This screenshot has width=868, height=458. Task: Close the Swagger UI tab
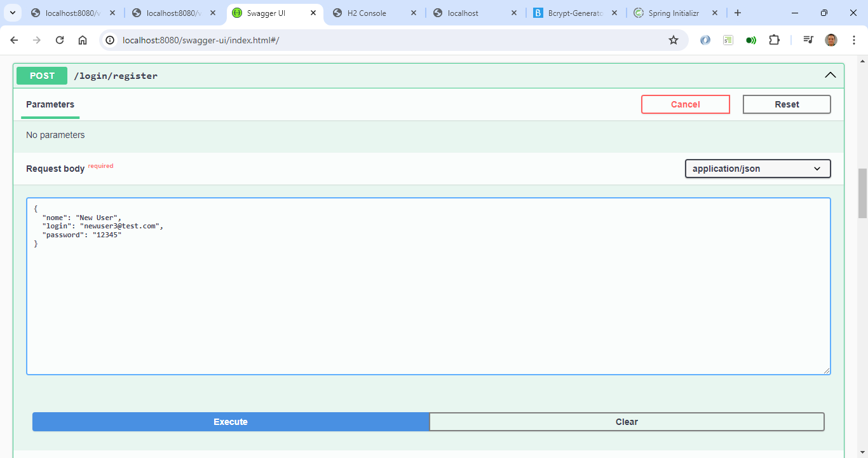(313, 13)
